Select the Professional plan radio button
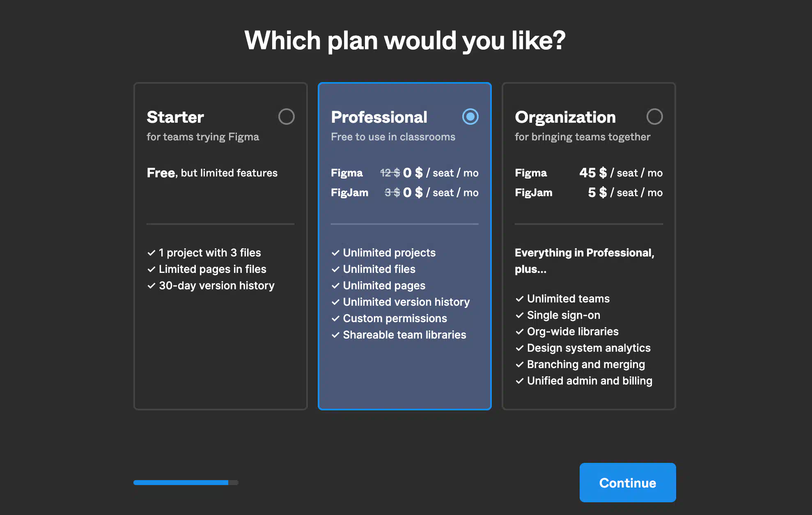The width and height of the screenshot is (812, 515). click(470, 117)
